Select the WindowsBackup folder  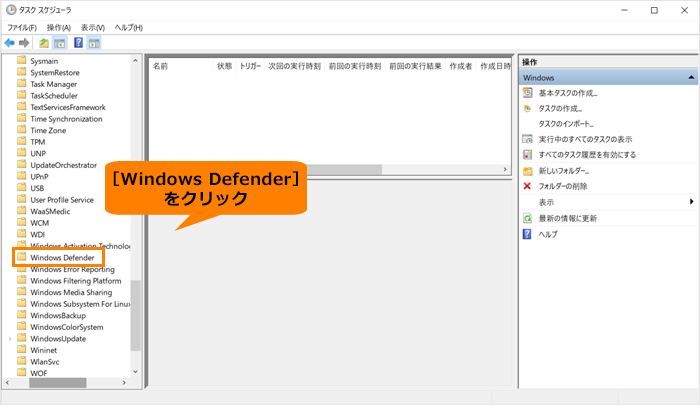click(x=58, y=316)
